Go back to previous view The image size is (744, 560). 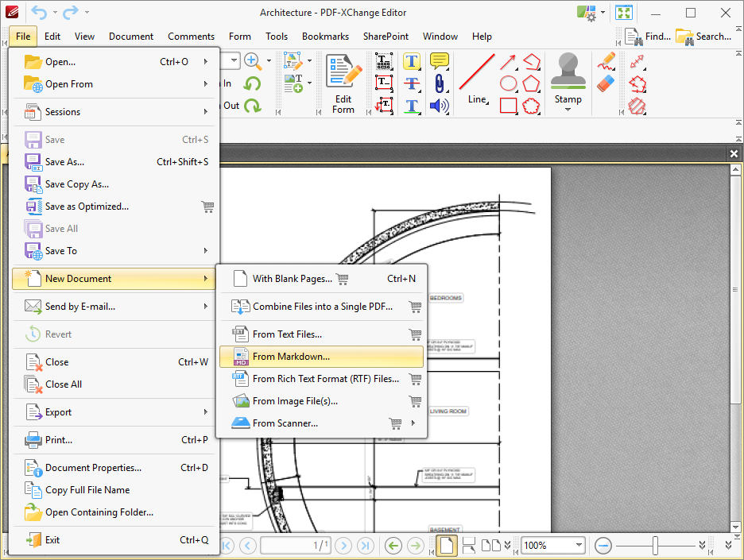393,545
